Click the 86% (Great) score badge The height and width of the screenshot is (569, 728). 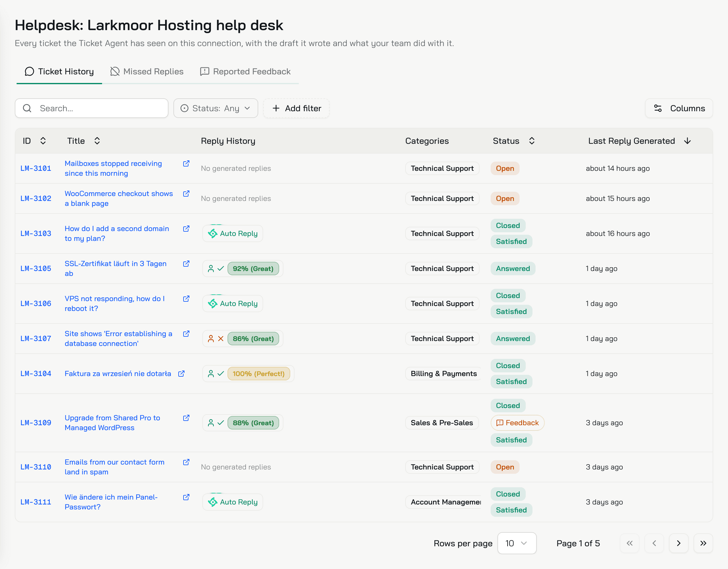click(x=253, y=339)
